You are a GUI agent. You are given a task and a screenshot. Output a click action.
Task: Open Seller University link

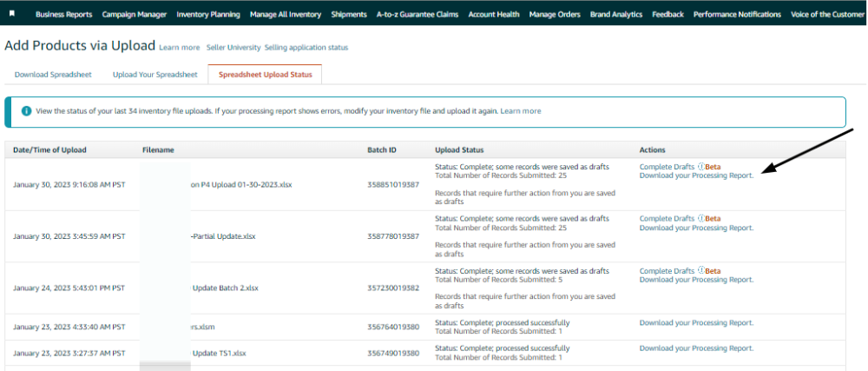click(233, 48)
